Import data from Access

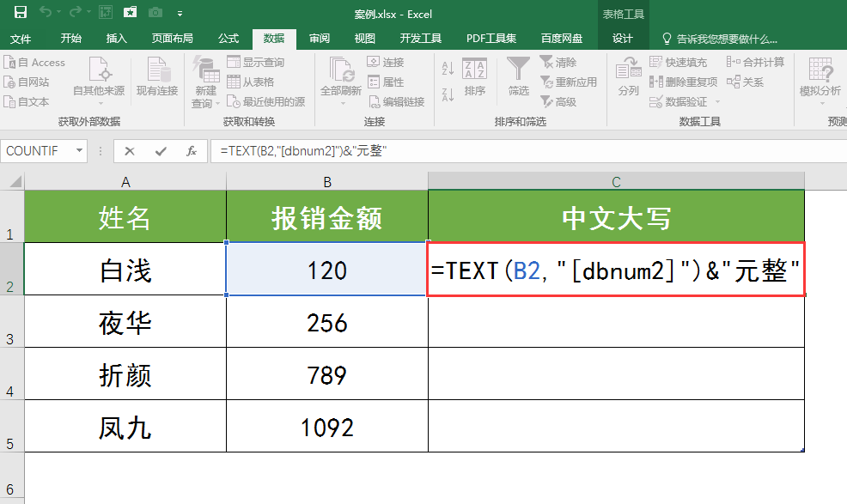[34, 63]
